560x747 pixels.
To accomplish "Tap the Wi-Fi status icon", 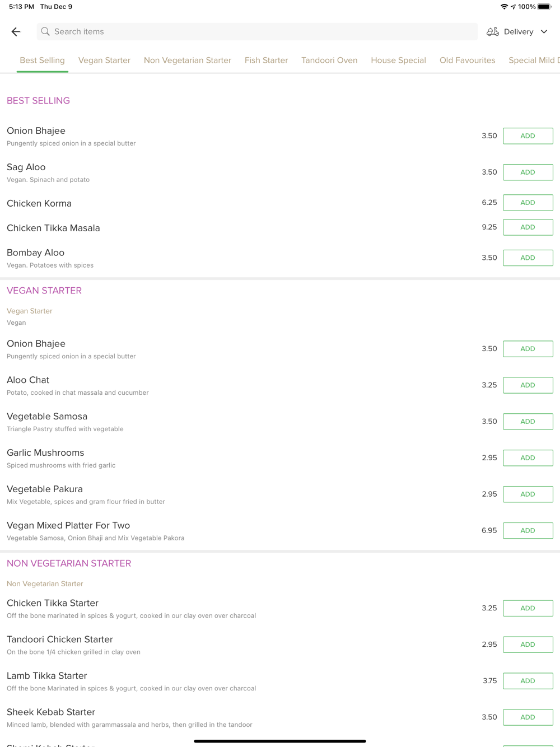I will point(504,7).
